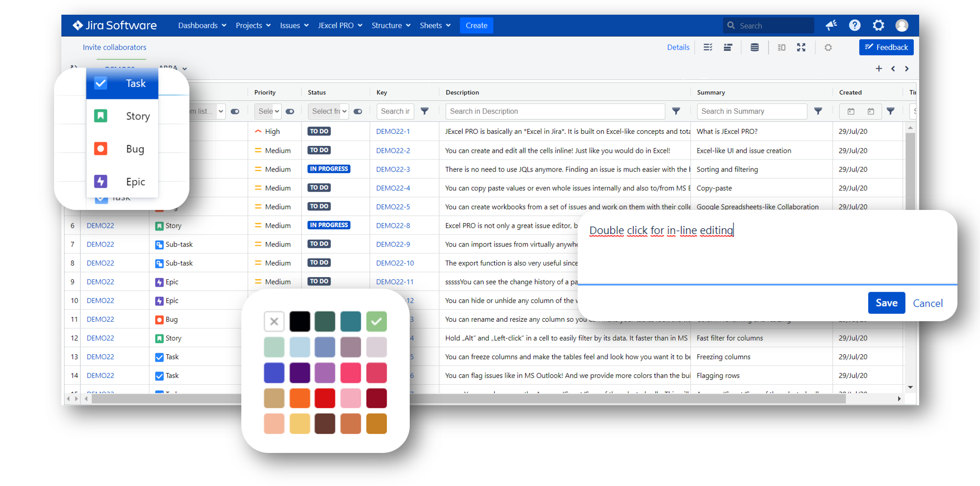Click the blue Create button
Screen dimensions: 980x486
tap(476, 25)
